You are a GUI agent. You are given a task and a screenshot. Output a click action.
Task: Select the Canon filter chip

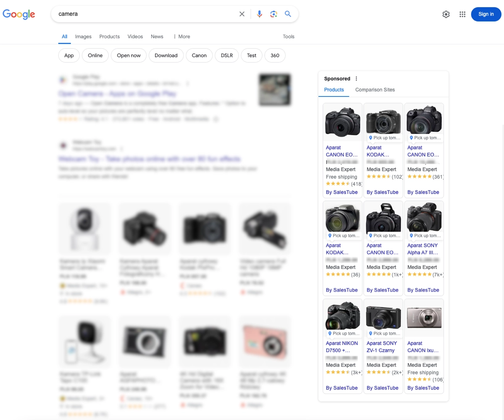pos(199,55)
